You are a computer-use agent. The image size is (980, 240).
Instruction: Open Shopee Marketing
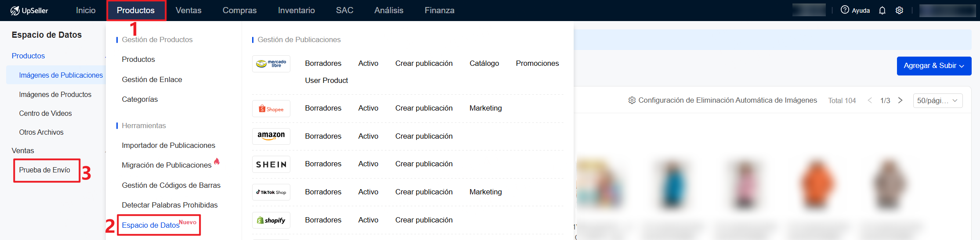click(x=485, y=108)
